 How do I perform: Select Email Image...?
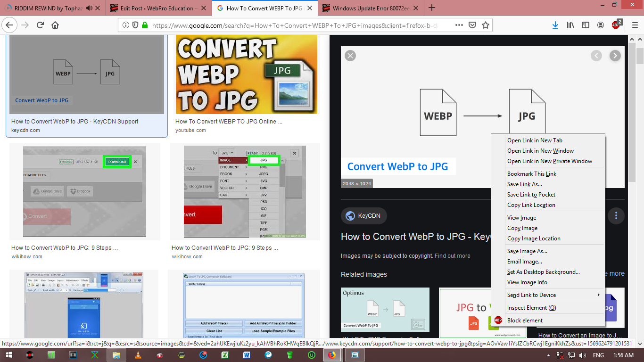coord(548,262)
